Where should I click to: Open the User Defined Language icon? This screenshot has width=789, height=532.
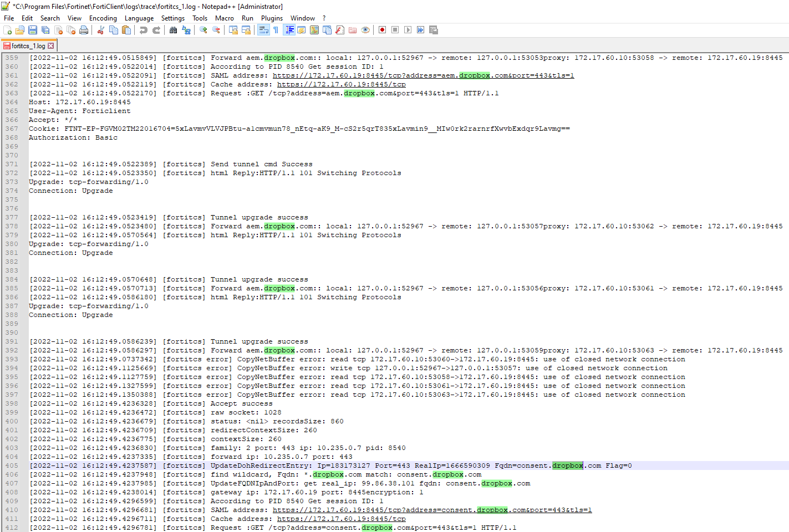(302, 30)
